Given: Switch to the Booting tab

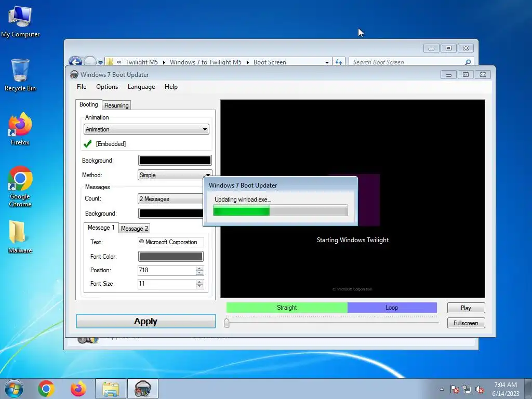Looking at the screenshot, I should [88, 104].
